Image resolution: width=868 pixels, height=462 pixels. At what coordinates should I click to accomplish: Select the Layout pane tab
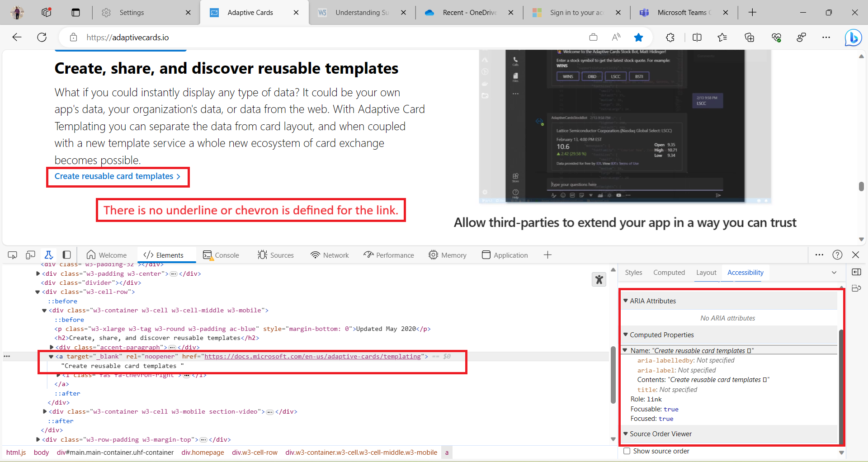tap(706, 273)
